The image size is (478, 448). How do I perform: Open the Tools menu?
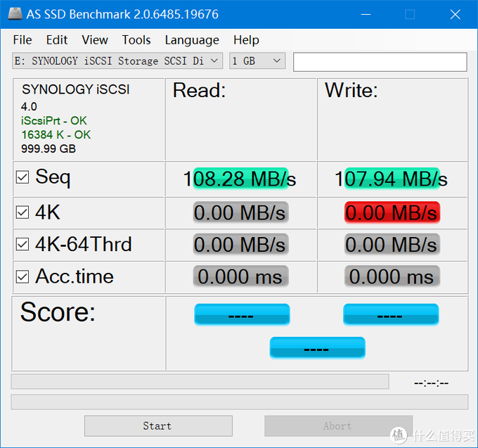136,40
